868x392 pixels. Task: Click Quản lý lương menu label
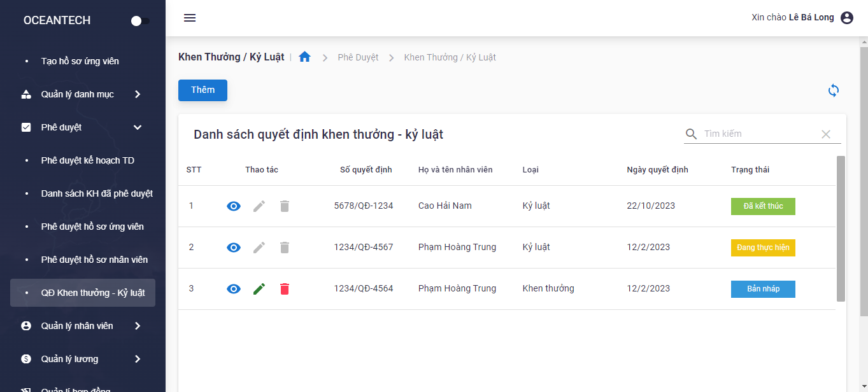point(69,359)
